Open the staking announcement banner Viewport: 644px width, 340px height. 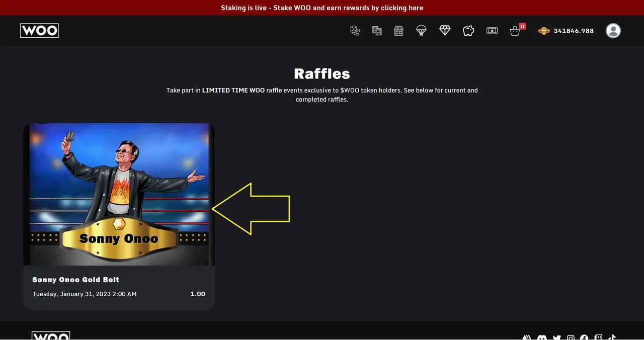point(322,8)
